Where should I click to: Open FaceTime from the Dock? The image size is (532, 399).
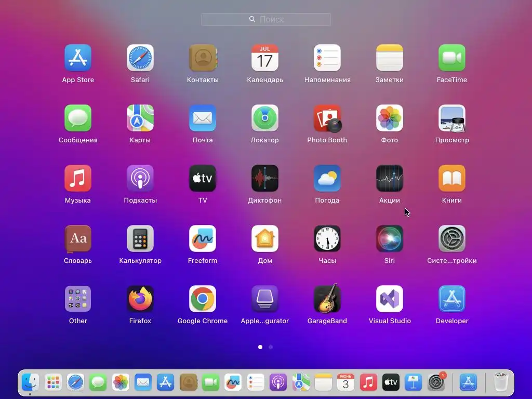coord(210,382)
